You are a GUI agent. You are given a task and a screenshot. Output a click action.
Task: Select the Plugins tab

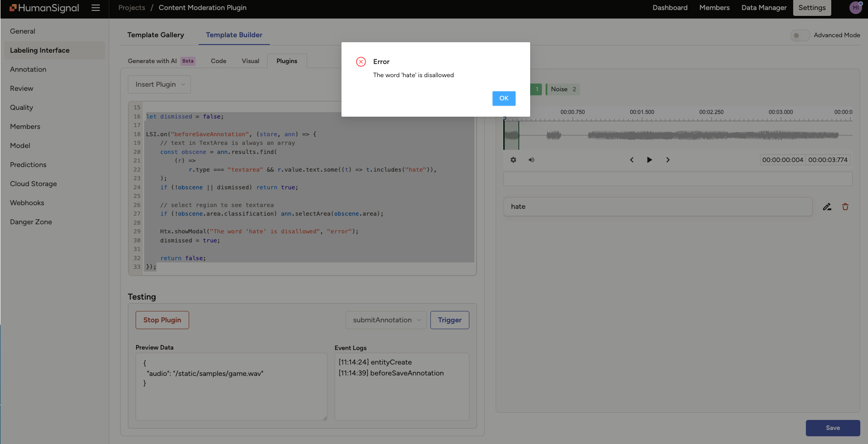(x=287, y=61)
